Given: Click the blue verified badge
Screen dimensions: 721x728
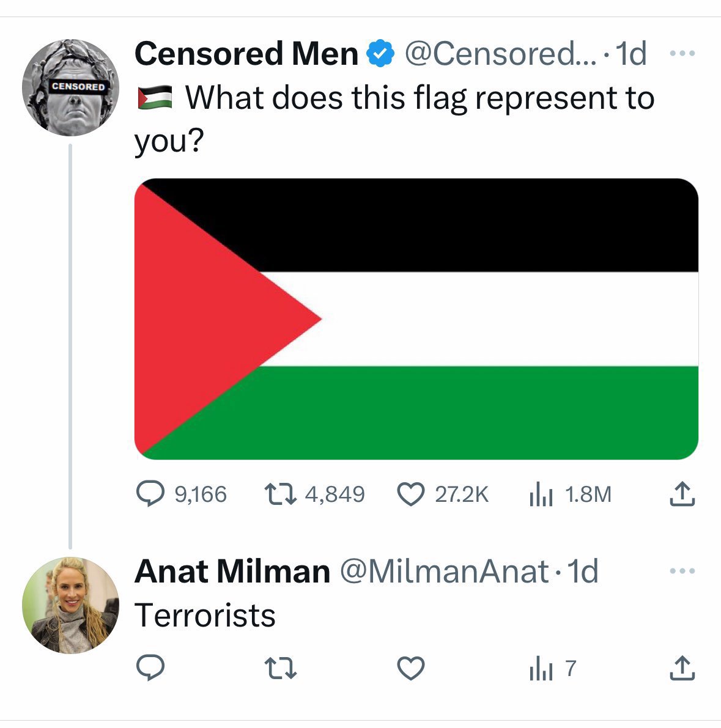Looking at the screenshot, I should [x=380, y=54].
